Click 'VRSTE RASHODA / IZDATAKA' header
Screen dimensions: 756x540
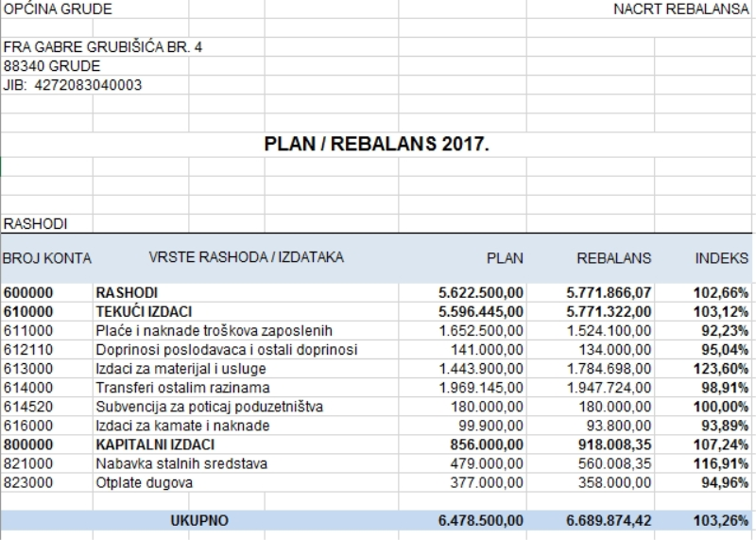247,257
